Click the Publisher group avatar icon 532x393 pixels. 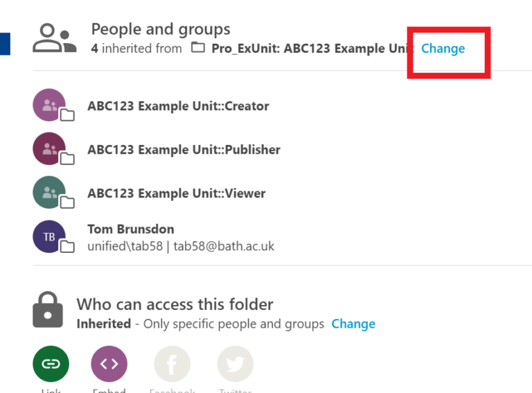(x=49, y=149)
